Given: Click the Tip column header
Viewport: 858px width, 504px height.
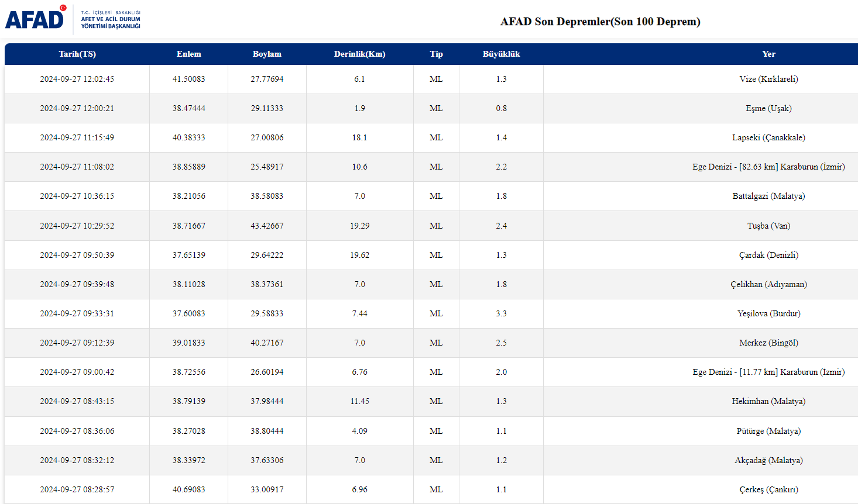Looking at the screenshot, I should coord(436,54).
